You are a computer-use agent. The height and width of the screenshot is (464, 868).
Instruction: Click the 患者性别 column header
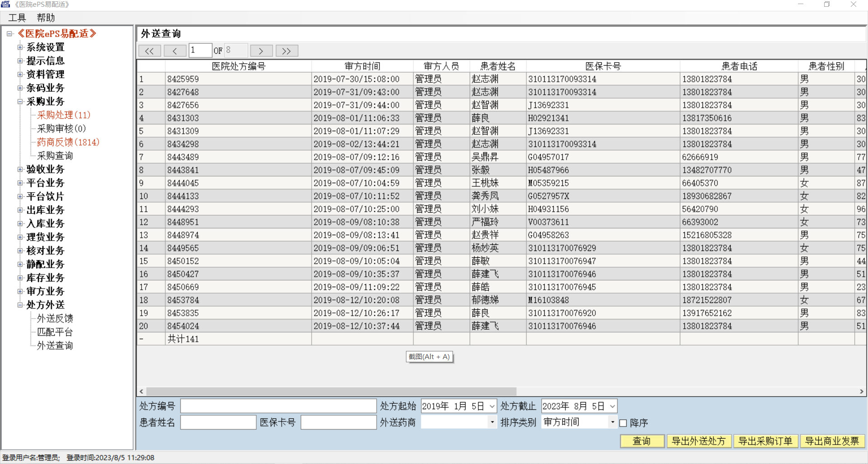click(826, 66)
